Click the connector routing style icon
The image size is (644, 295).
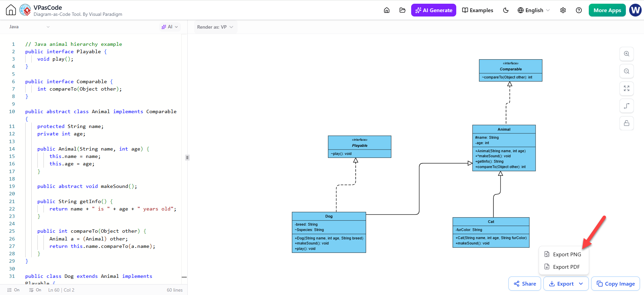click(627, 106)
